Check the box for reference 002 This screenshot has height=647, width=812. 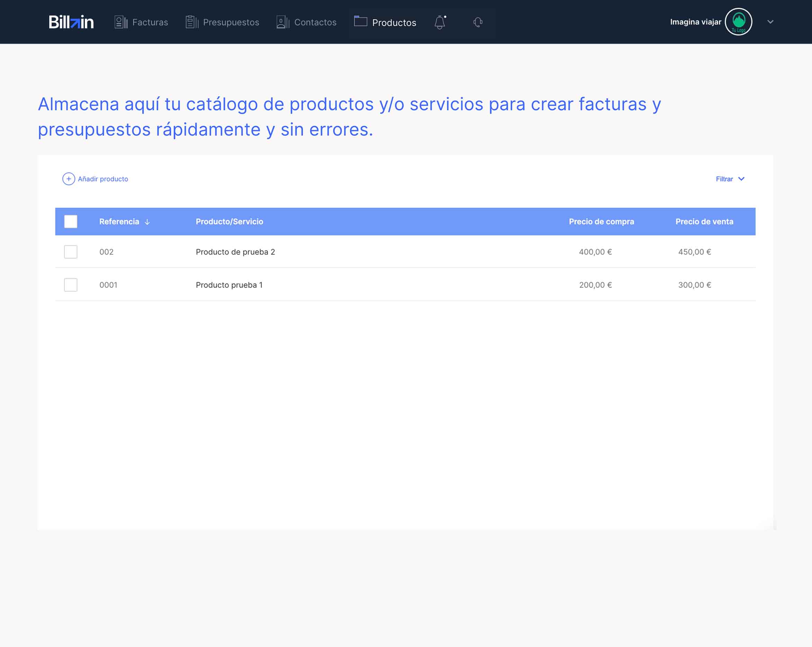coord(71,252)
